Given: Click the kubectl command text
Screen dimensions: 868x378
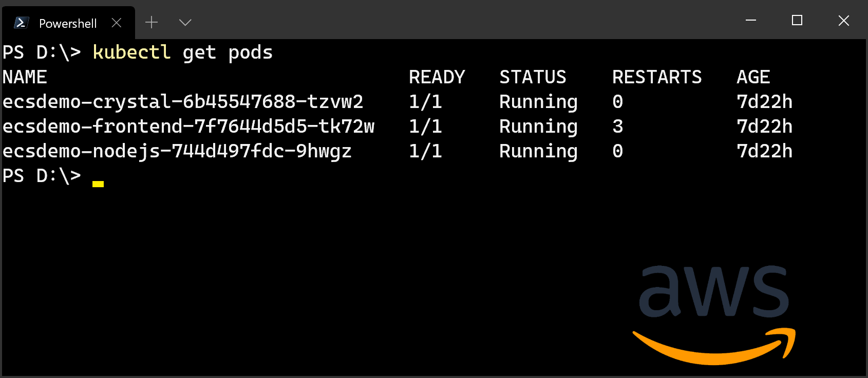Looking at the screenshot, I should pyautogui.click(x=131, y=52).
